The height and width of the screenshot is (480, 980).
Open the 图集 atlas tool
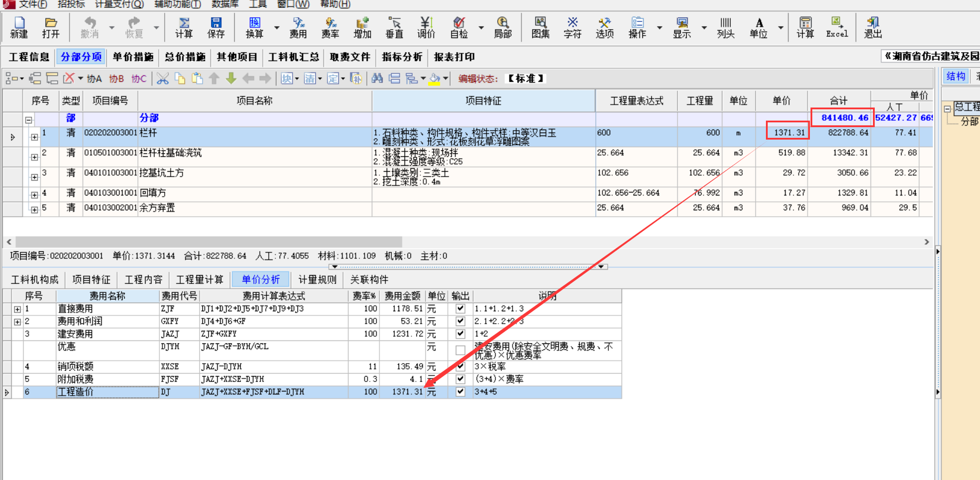click(541, 28)
